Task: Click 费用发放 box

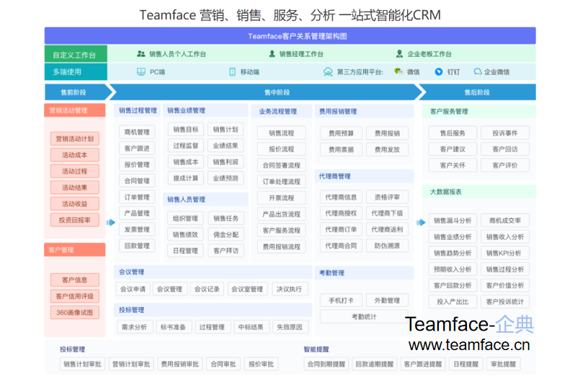Action: click(387, 150)
